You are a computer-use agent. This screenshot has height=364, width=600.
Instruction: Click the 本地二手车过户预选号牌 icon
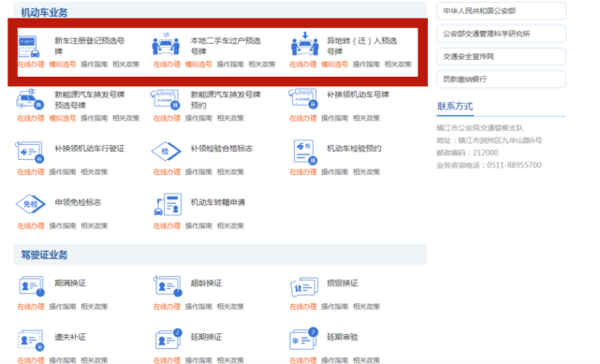(166, 44)
